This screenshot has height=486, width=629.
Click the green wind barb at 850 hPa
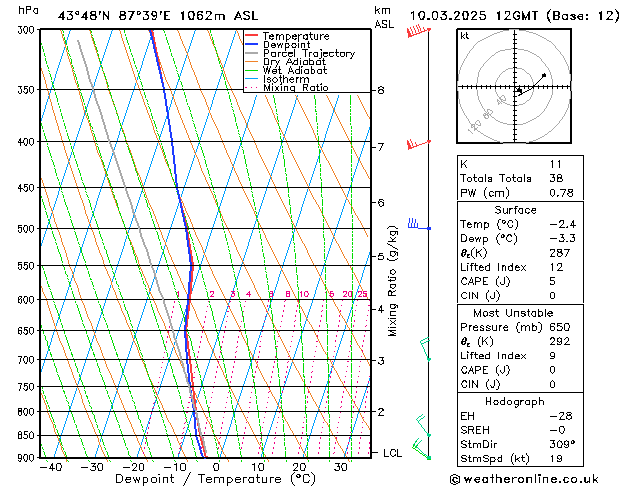(x=423, y=425)
